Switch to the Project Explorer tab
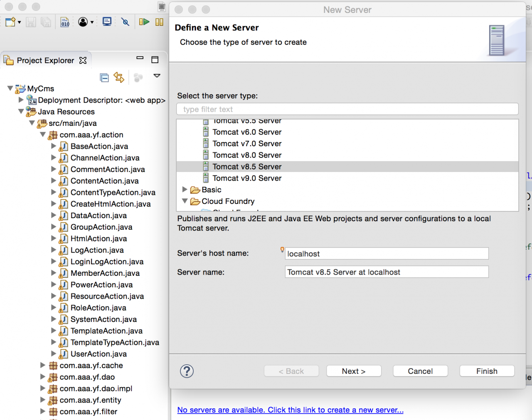 (45, 60)
